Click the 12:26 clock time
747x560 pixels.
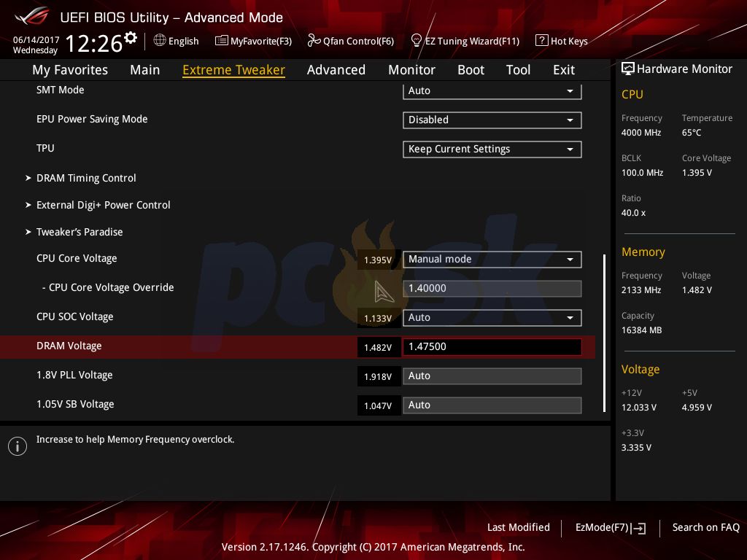coord(94,44)
